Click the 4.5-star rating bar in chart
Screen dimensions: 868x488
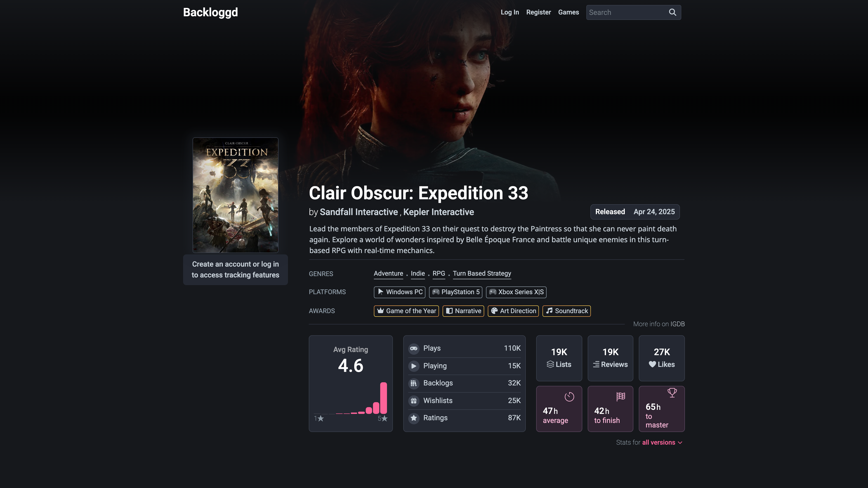point(376,408)
